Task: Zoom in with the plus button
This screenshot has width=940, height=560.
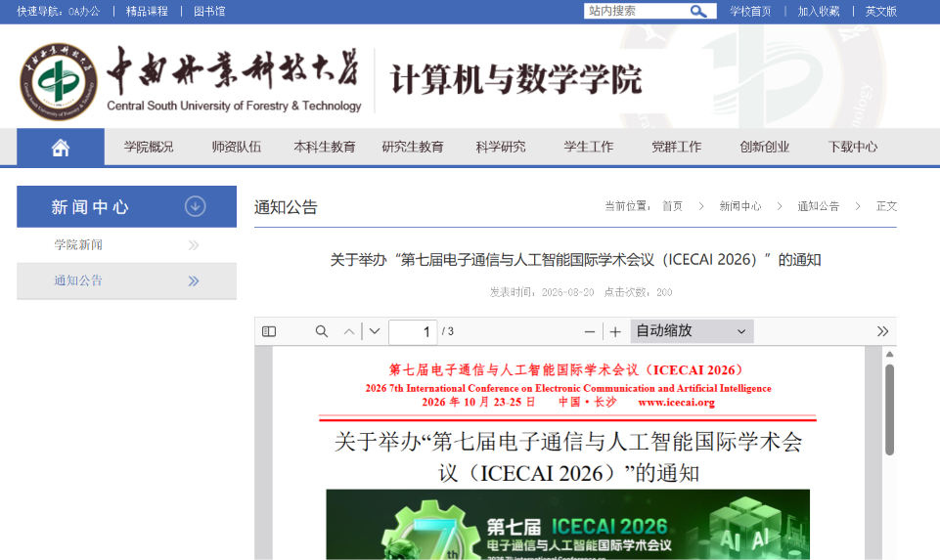Action: (x=615, y=331)
